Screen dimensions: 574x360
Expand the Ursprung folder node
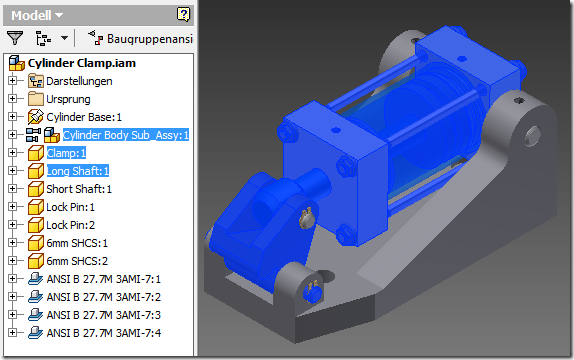coord(12,99)
